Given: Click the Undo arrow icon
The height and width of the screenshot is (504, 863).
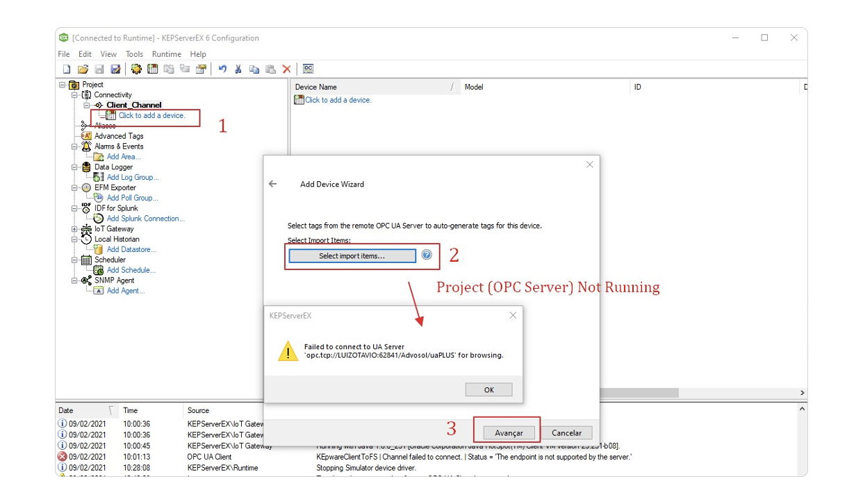Looking at the screenshot, I should (x=222, y=69).
